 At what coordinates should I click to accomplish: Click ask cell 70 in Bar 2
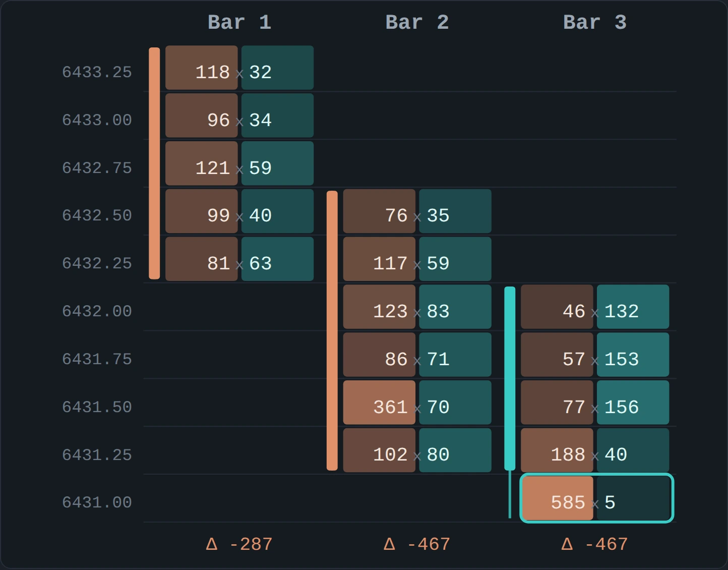(455, 403)
